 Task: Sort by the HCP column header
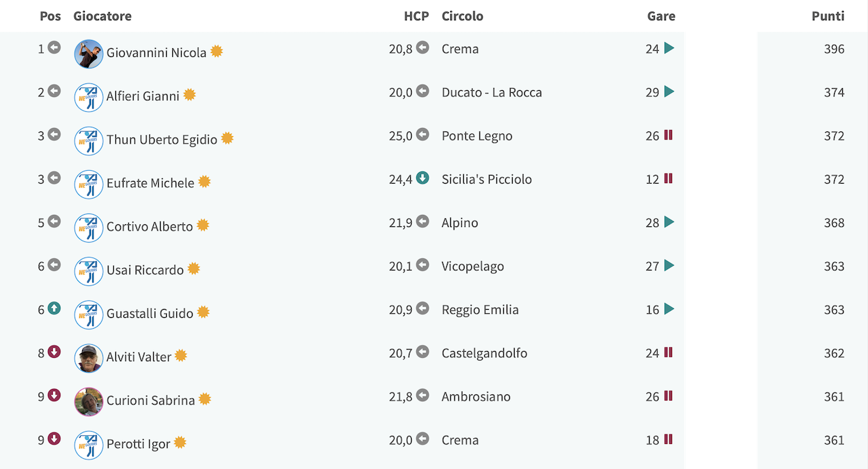pyautogui.click(x=416, y=16)
